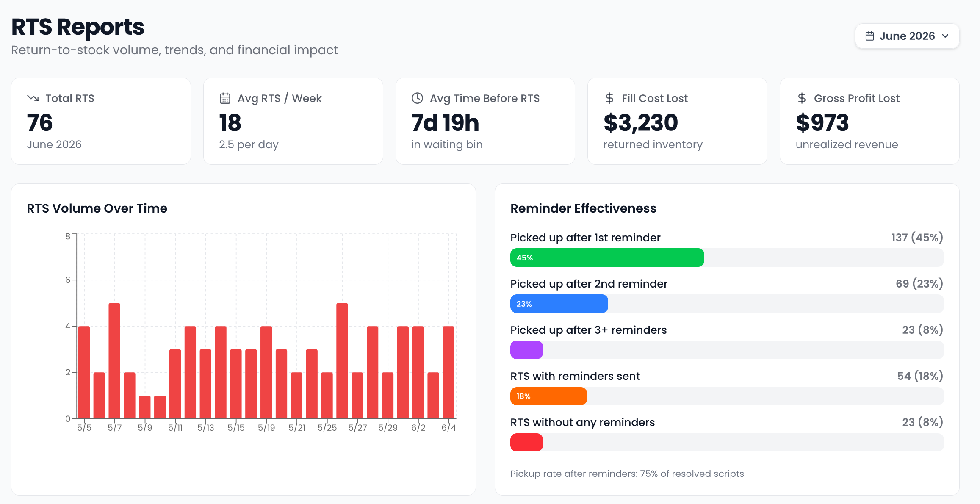
Task: Click the 'in waiting bin' caption
Action: tap(447, 145)
